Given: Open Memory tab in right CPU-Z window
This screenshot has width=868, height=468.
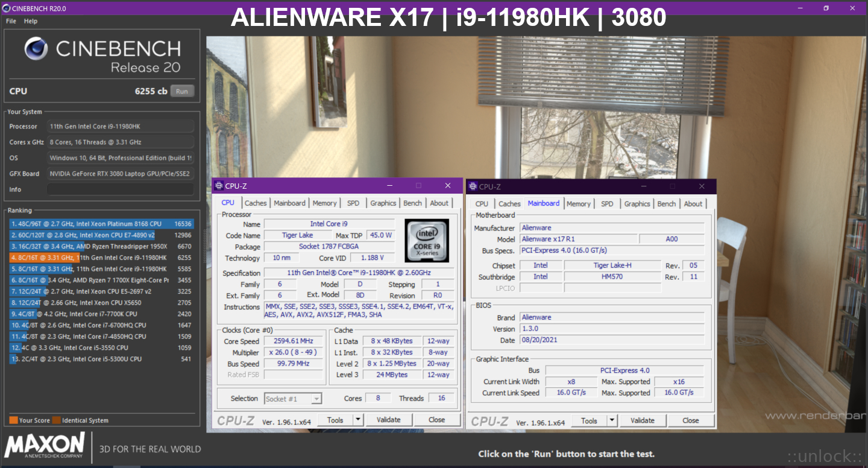Looking at the screenshot, I should (579, 204).
